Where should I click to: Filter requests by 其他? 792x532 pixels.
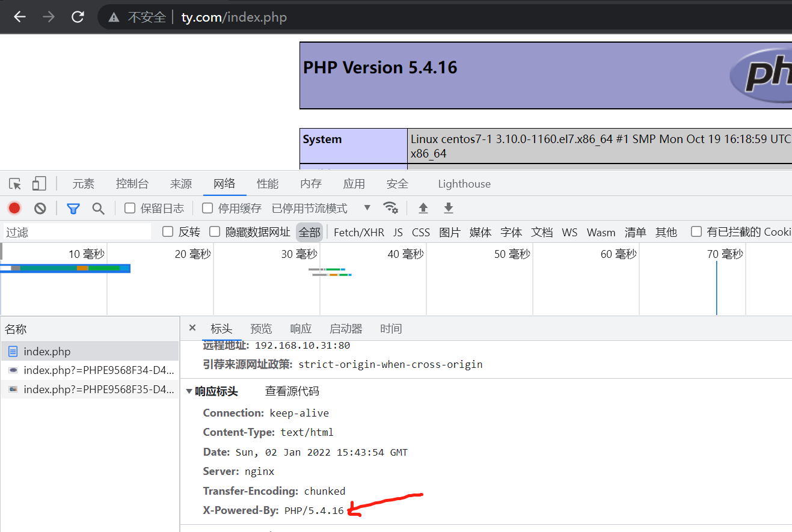click(x=666, y=232)
